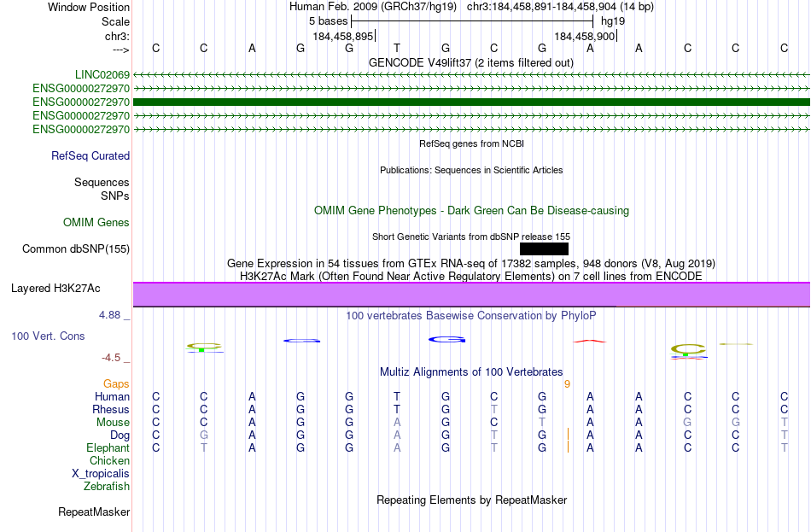Image resolution: width=811 pixels, height=532 pixels.
Task: Click the -4.5 PhyloP lower scale value
Action: [x=111, y=358]
